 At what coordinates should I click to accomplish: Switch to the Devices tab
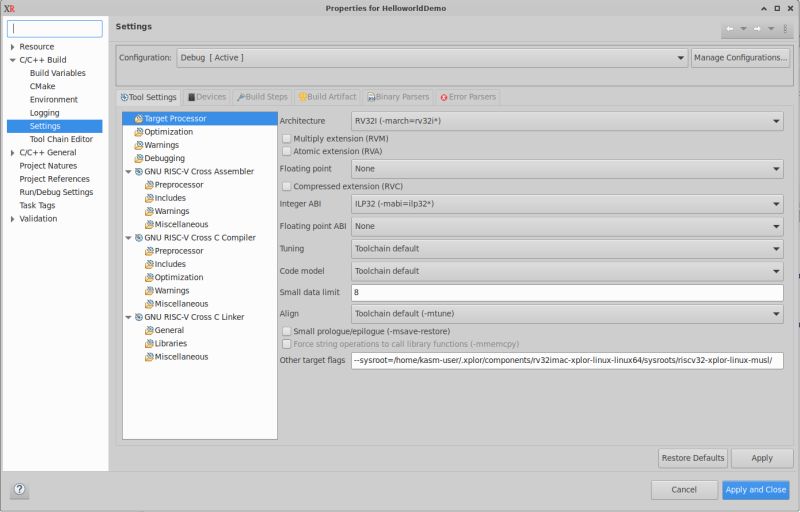[x=207, y=97]
